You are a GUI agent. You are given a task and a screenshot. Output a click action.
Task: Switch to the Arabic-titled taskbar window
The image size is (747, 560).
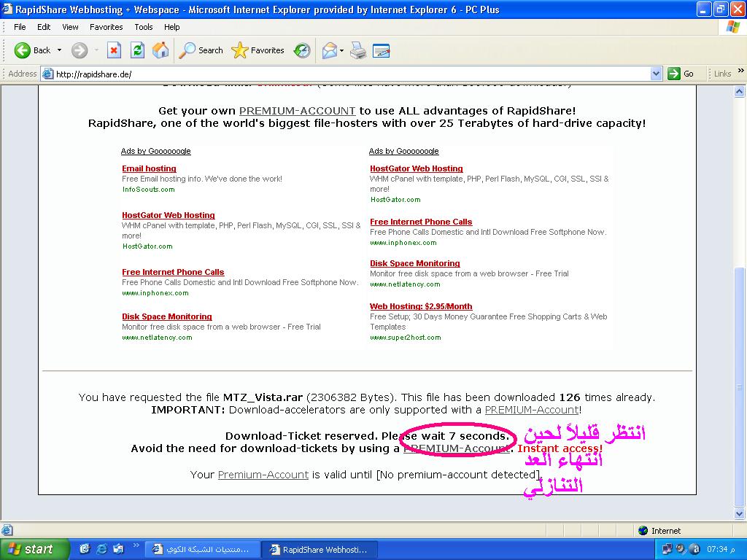pos(202,550)
